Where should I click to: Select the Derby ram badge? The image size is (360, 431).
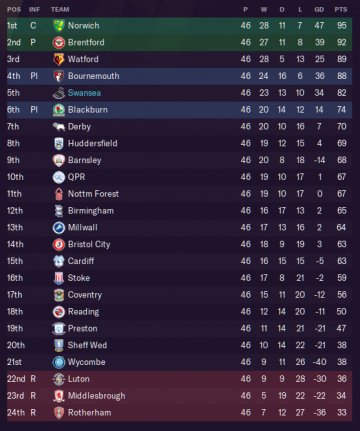click(59, 127)
